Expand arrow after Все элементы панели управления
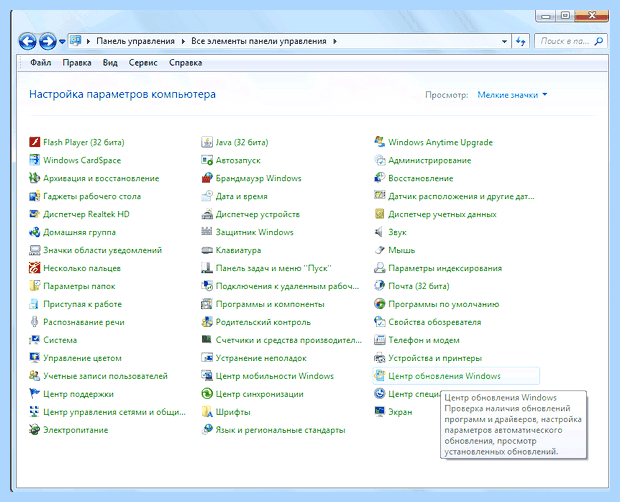Screen dimensions: 620x502 coord(335,41)
